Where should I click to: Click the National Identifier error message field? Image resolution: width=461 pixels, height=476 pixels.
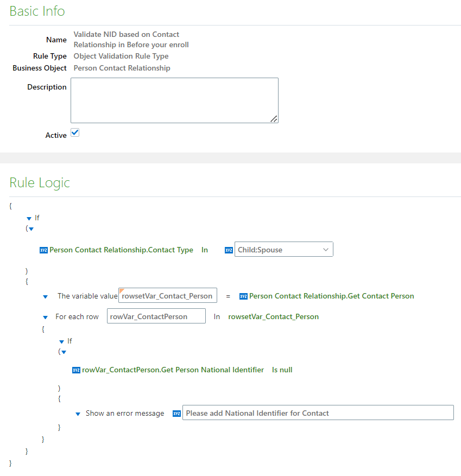click(318, 412)
